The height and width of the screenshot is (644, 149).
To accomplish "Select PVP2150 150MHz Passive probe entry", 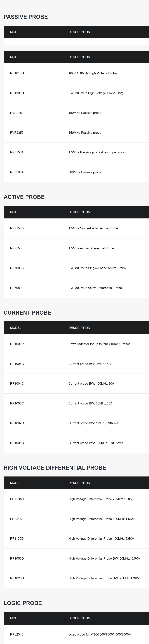I will coord(76,113).
